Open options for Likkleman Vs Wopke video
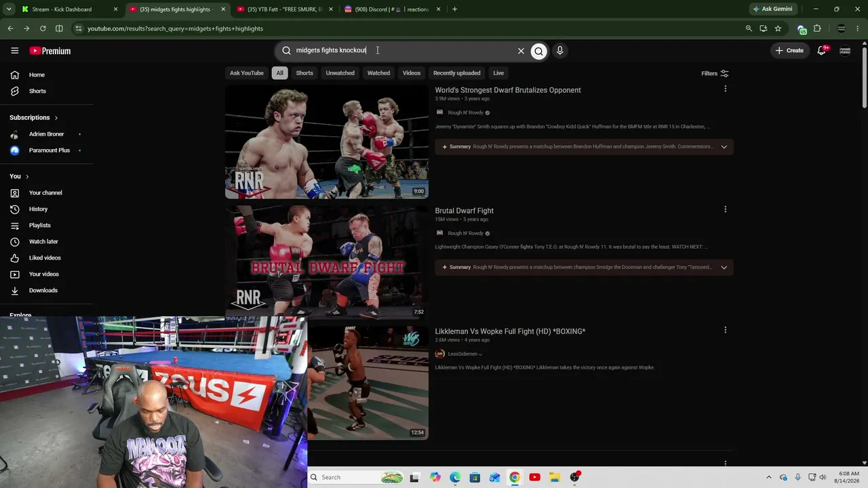 (725, 331)
